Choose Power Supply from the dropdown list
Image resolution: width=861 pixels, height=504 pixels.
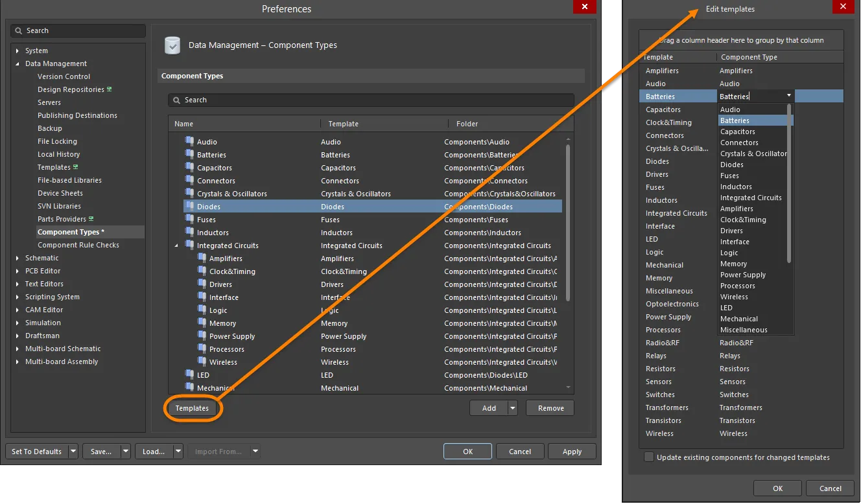point(742,275)
